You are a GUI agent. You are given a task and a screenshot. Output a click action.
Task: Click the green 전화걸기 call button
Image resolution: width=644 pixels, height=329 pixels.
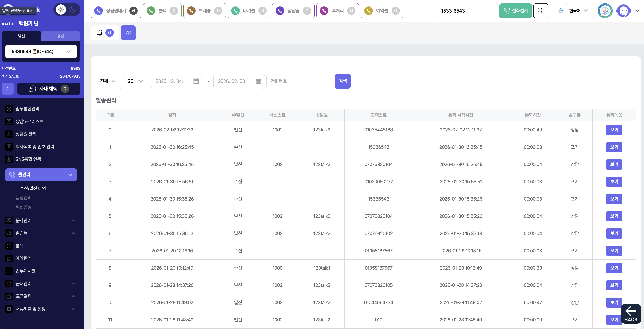coord(515,11)
